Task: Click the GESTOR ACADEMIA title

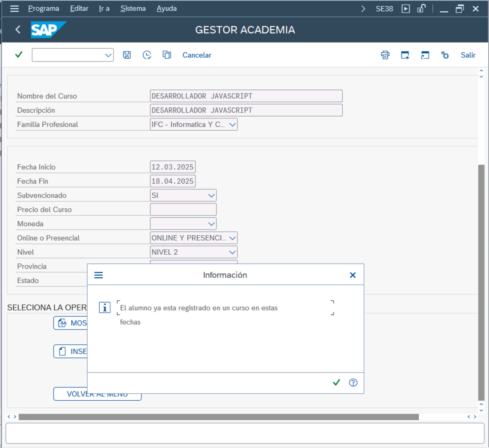Action: tap(245, 30)
